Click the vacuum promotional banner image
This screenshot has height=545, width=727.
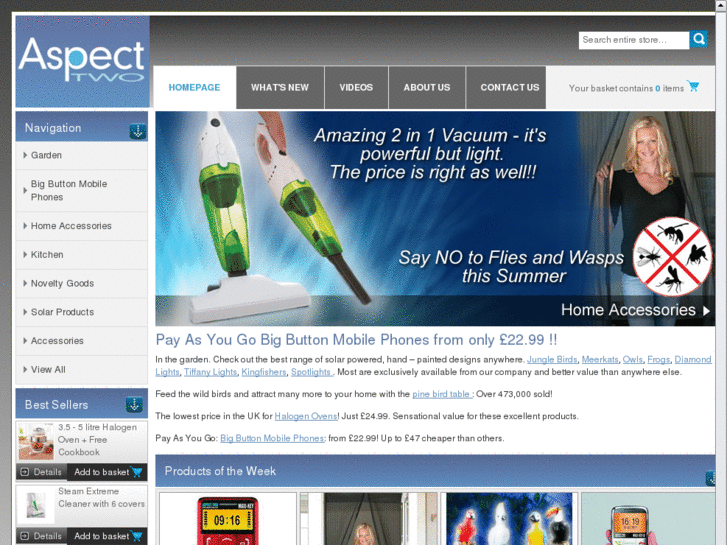point(435,218)
